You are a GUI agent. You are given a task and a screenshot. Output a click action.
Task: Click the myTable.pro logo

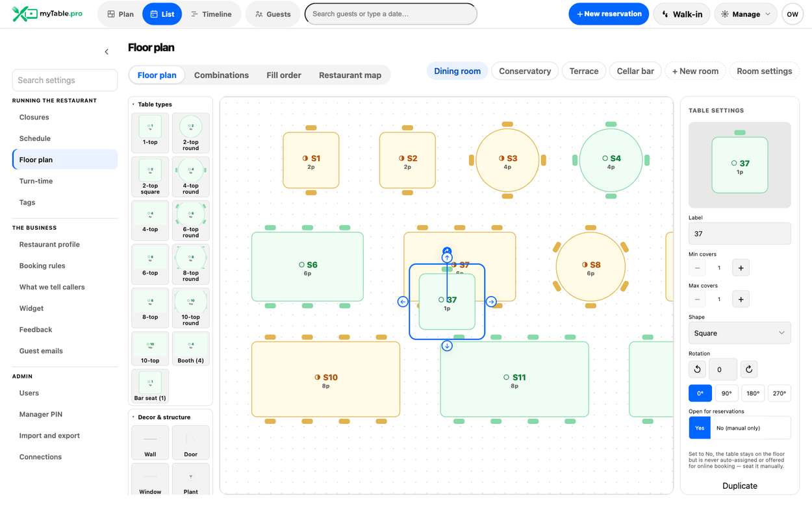[x=47, y=14]
